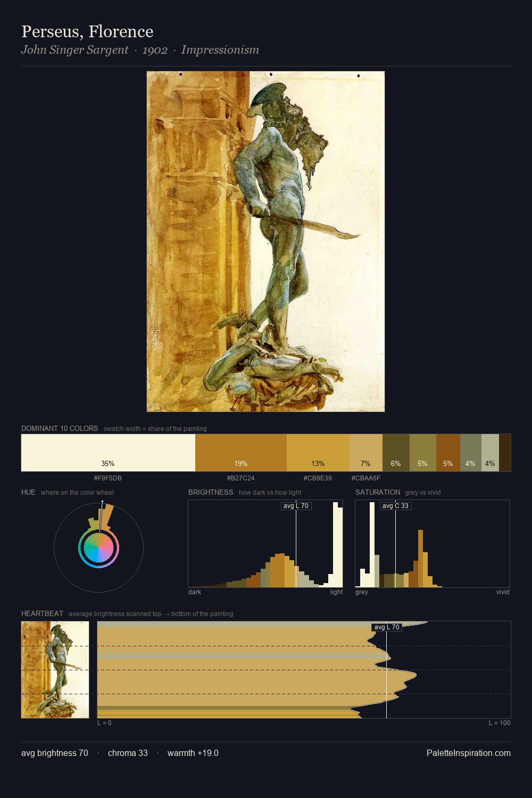
Task: Click the 'HUE' section heading
Action: (x=28, y=492)
